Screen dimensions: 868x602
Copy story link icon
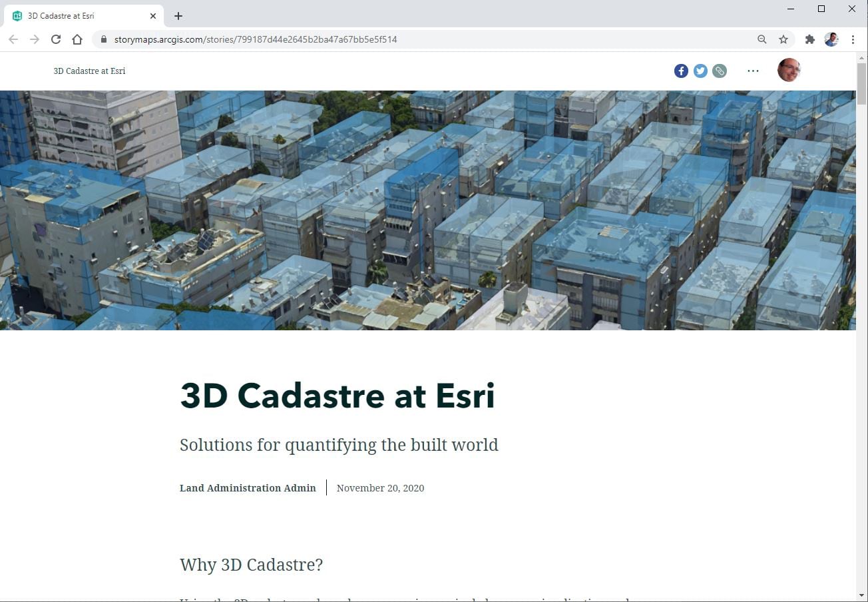tap(720, 71)
